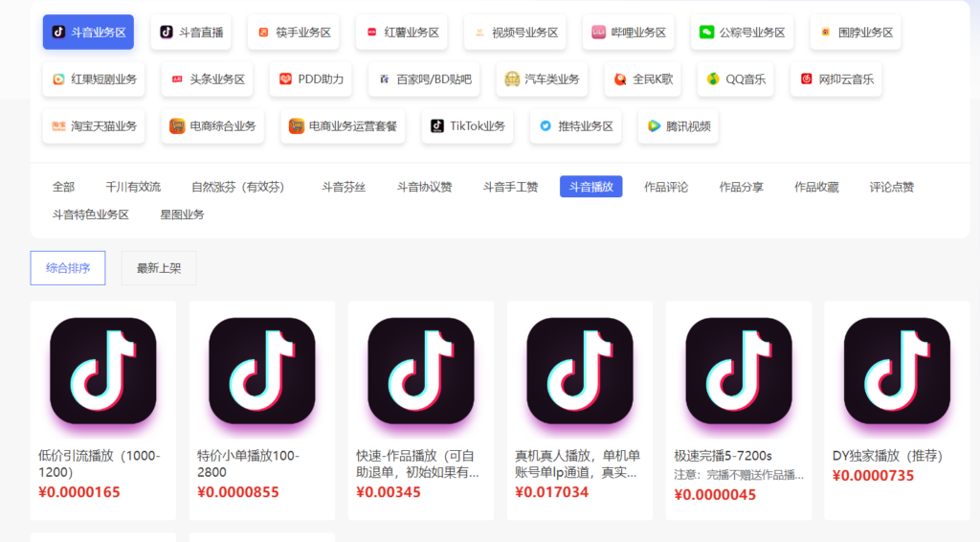Select the 斗音手工赞 filter
The width and height of the screenshot is (980, 542).
click(511, 187)
